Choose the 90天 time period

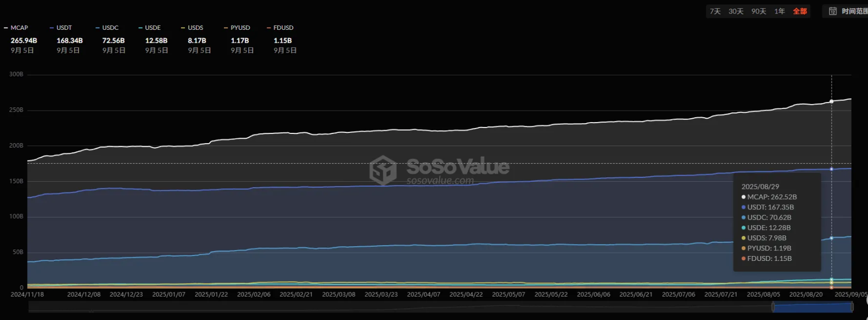point(758,11)
